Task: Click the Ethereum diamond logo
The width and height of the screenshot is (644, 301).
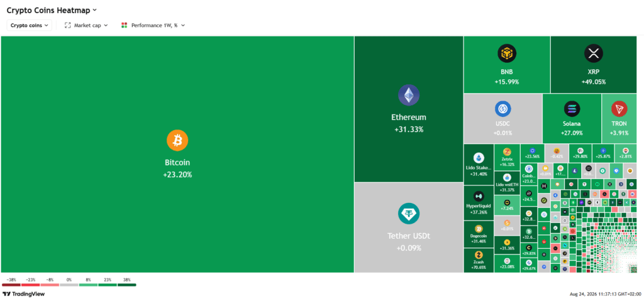Action: [x=408, y=95]
